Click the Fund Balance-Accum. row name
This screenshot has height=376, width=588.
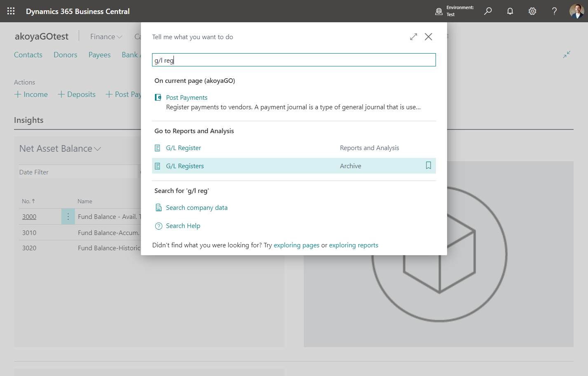[109, 233]
